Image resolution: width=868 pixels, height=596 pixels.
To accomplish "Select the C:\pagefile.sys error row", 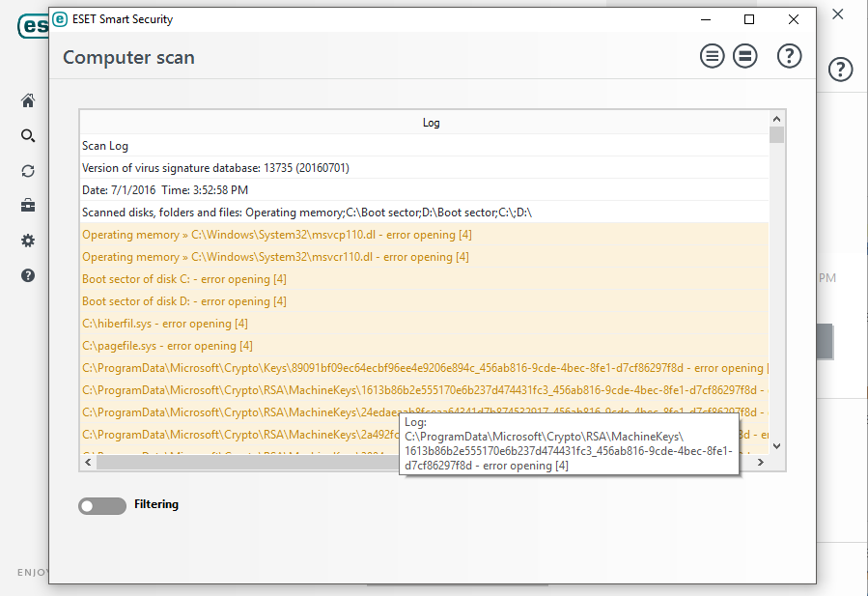I will coord(425,345).
